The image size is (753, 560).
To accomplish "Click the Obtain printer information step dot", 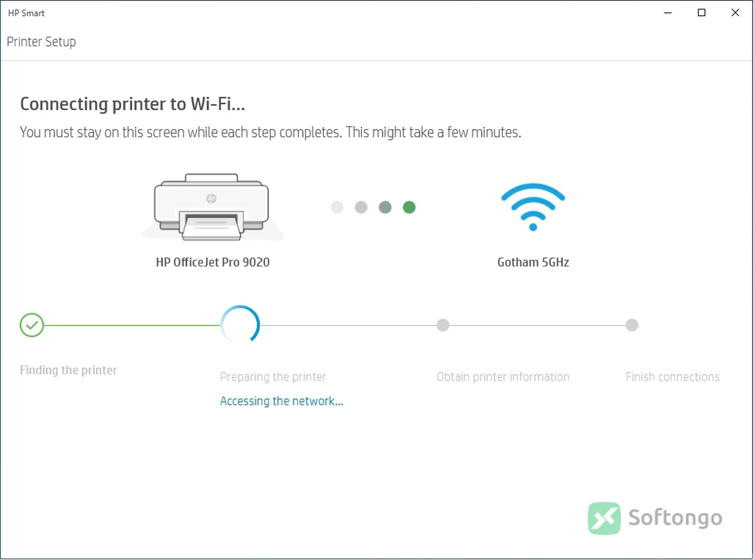I will [x=443, y=325].
